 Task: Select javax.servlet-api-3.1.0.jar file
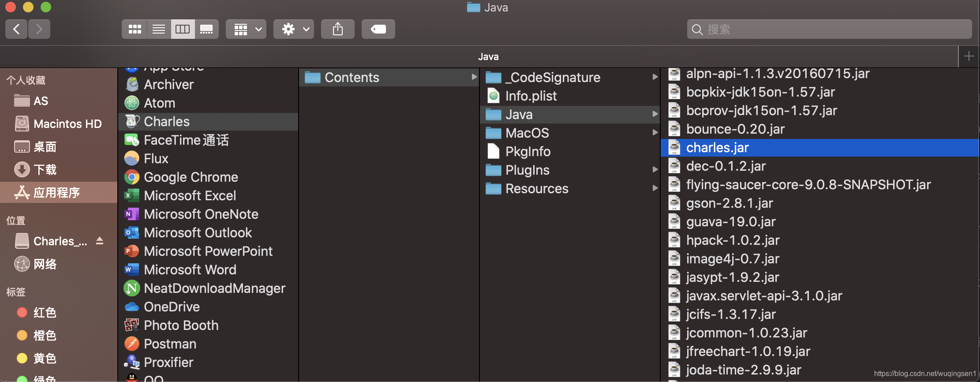click(x=819, y=296)
